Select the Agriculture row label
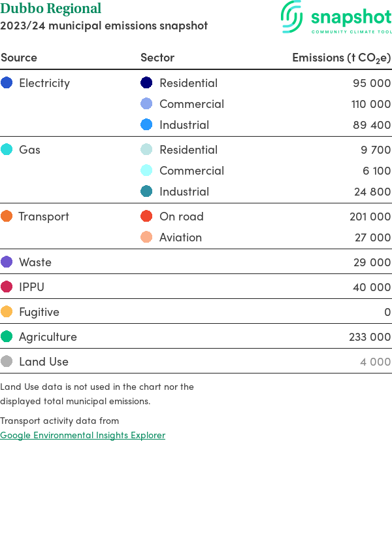Screen dimensions: 392x556 tap(48, 337)
